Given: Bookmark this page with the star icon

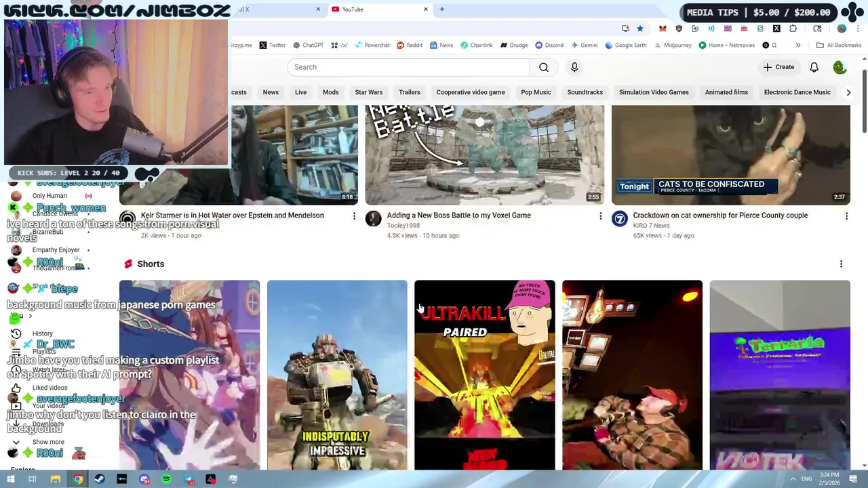Looking at the screenshot, I should [x=639, y=28].
